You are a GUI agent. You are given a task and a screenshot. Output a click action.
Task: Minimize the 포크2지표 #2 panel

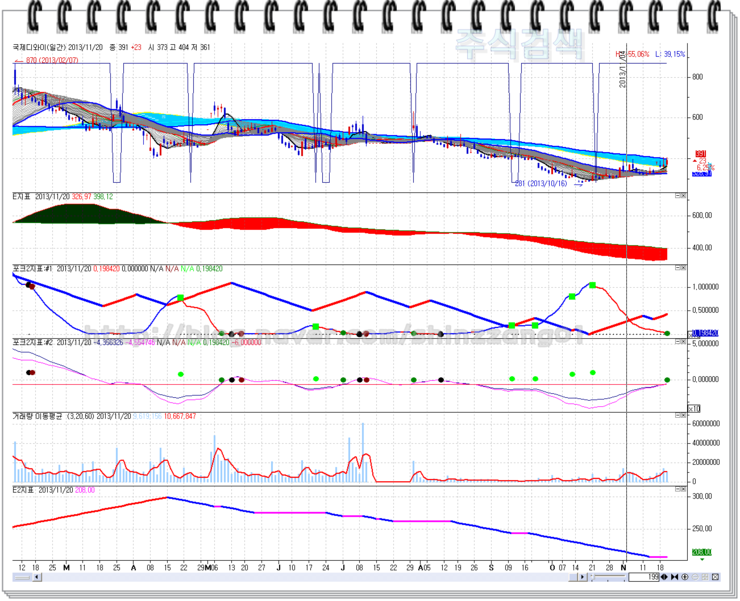pos(677,342)
